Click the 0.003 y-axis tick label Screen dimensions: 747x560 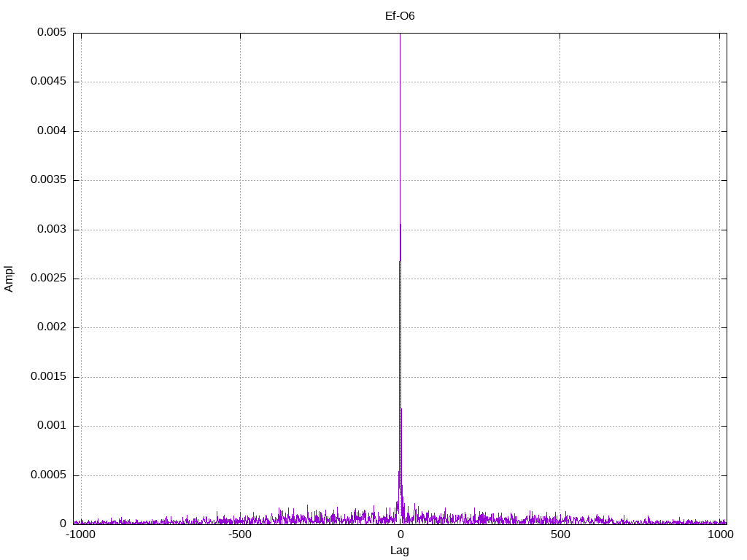[x=52, y=230]
